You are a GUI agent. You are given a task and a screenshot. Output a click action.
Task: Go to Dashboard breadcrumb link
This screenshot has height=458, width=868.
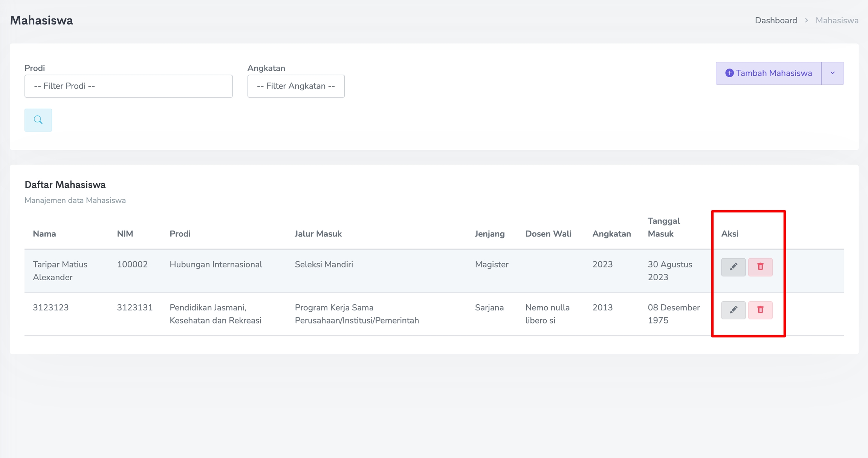pos(776,20)
